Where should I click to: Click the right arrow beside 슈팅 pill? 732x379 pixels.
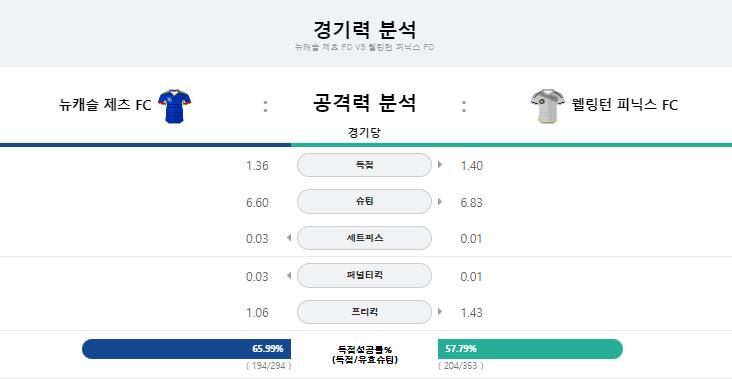point(440,202)
